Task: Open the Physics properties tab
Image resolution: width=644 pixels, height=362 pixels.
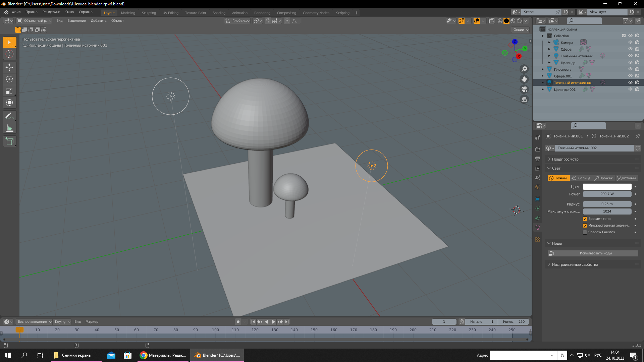Action: click(538, 208)
